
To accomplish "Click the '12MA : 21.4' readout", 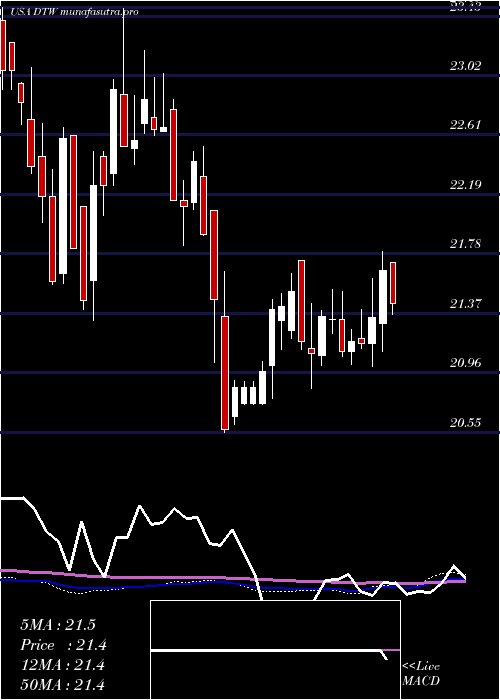I will click(x=62, y=665).
